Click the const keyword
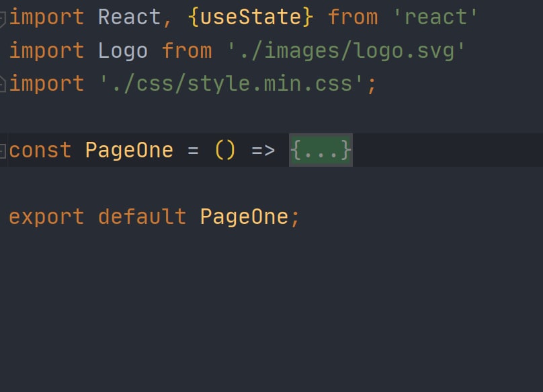Viewport: 543px width, 392px height. click(x=40, y=151)
